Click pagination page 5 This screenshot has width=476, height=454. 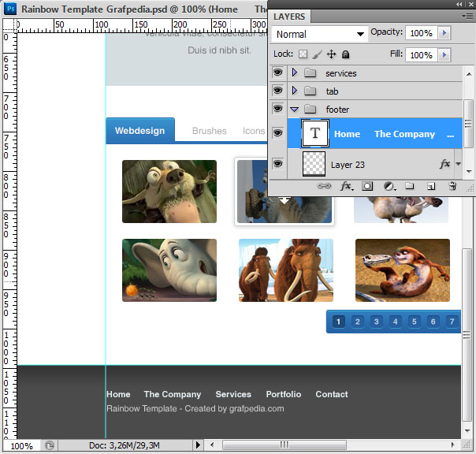click(414, 322)
